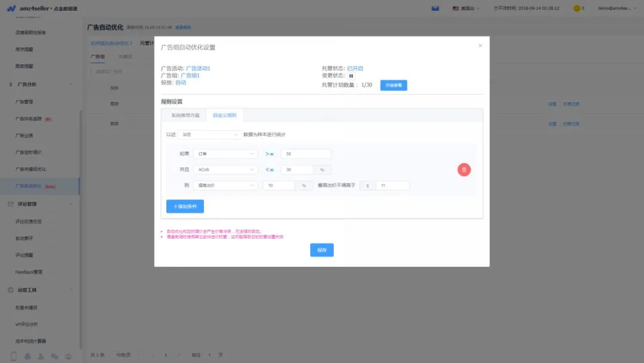Click the 前往 page number field
This screenshot has width=644, height=363.
209,355
